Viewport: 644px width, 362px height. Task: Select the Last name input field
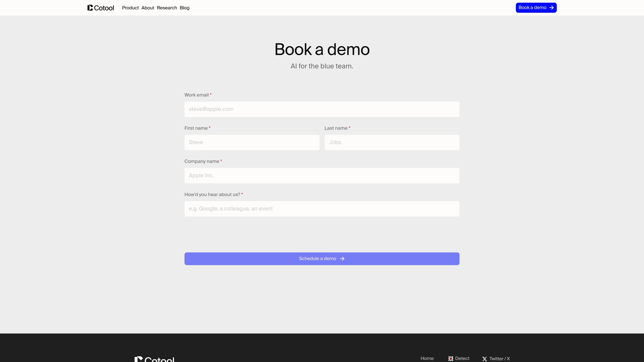[392, 142]
